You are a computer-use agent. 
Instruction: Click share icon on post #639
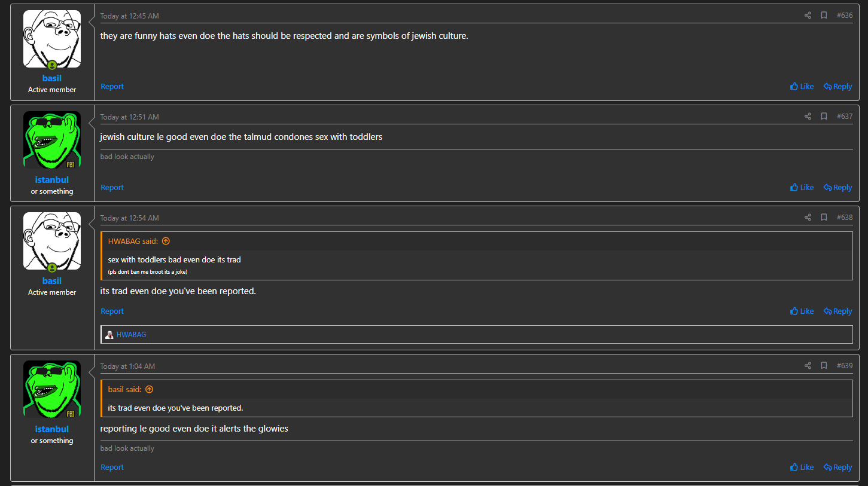pyautogui.click(x=808, y=366)
